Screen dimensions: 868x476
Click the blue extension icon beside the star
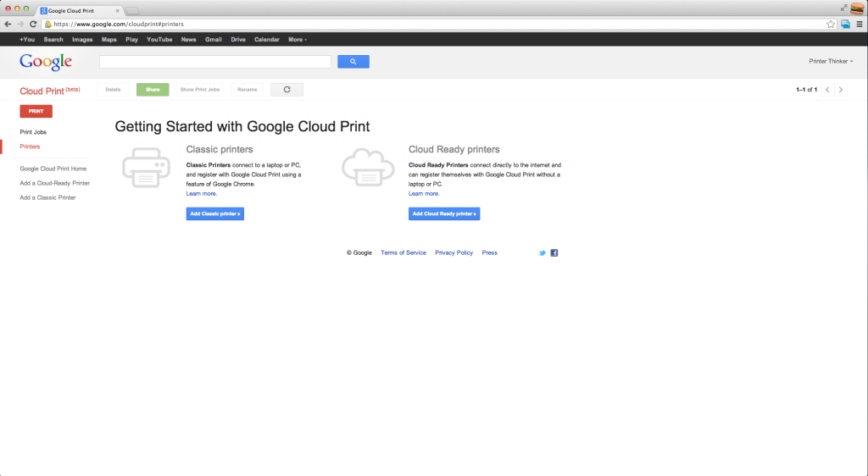point(845,24)
